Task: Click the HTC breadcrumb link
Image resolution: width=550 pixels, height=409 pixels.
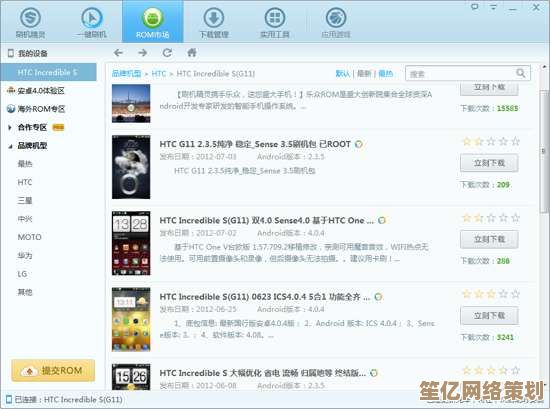Action: 159,74
